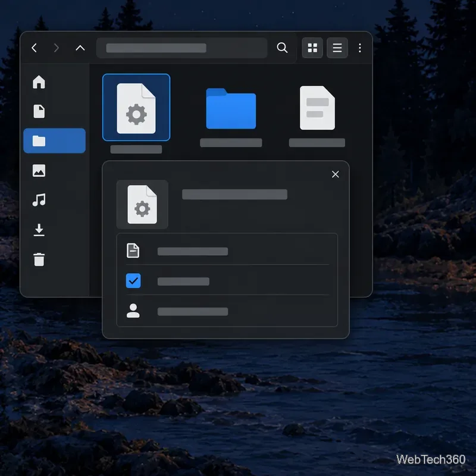Go forward with the right arrow
Viewport: 476px width, 476px height.
(x=57, y=48)
